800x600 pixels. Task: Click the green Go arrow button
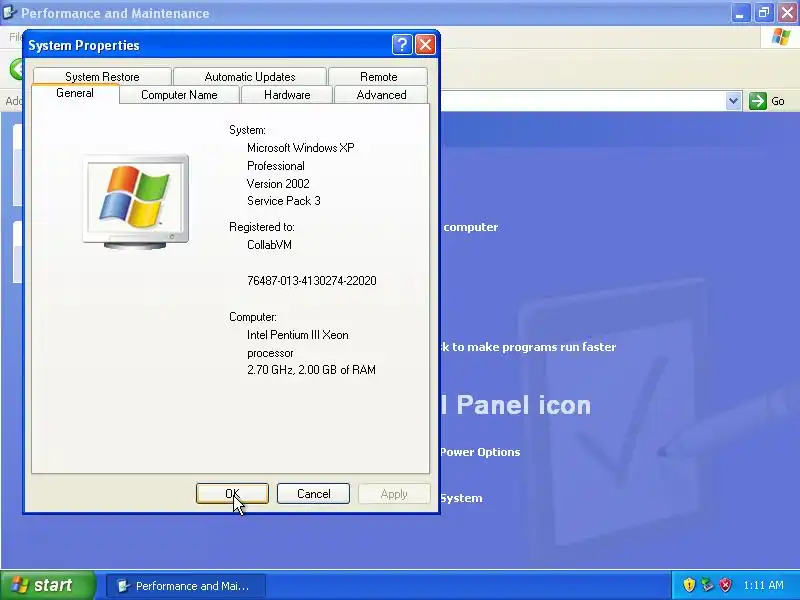point(758,101)
